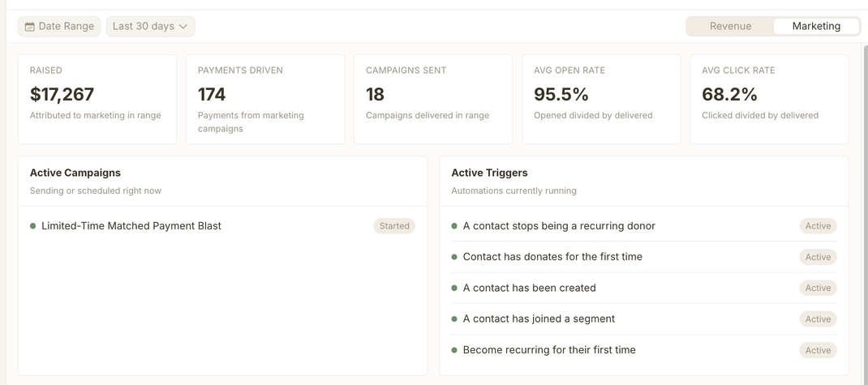Click Active badge for donates first time trigger
The width and height of the screenshot is (868, 385).
point(818,257)
